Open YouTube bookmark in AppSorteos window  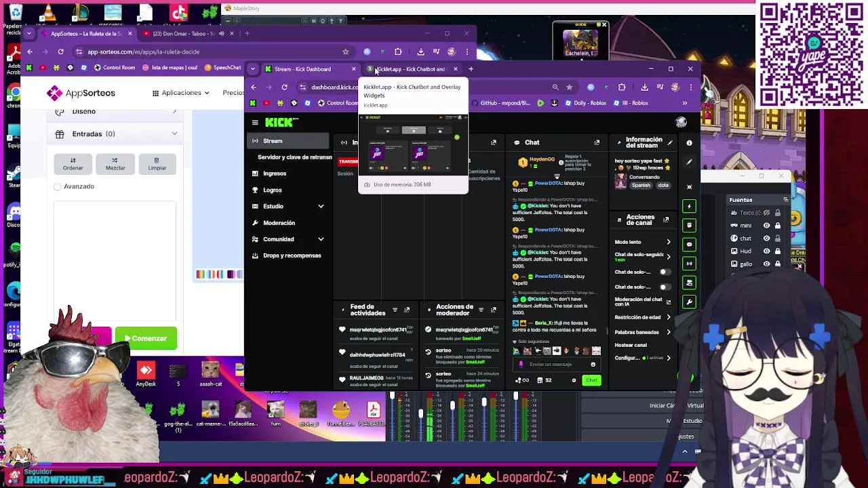pos(42,67)
